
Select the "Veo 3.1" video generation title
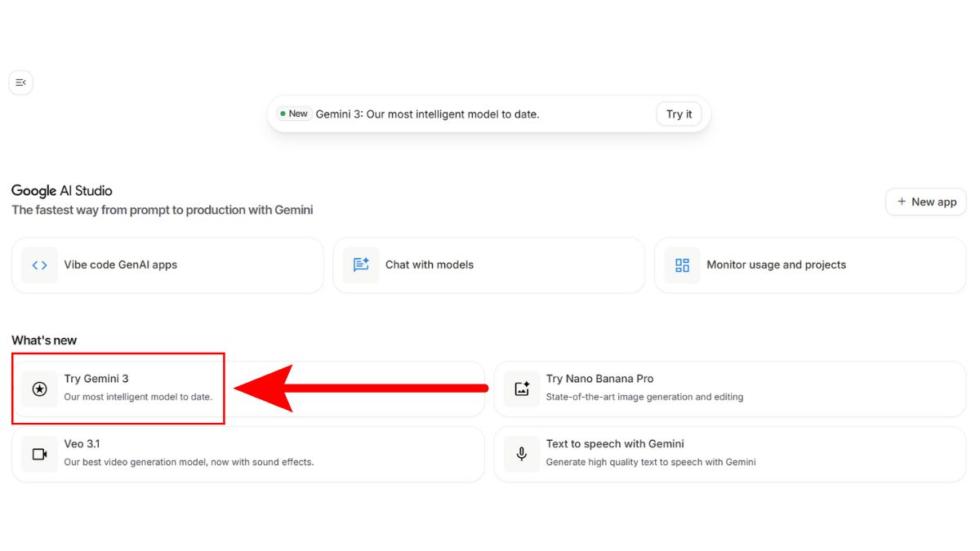click(82, 444)
